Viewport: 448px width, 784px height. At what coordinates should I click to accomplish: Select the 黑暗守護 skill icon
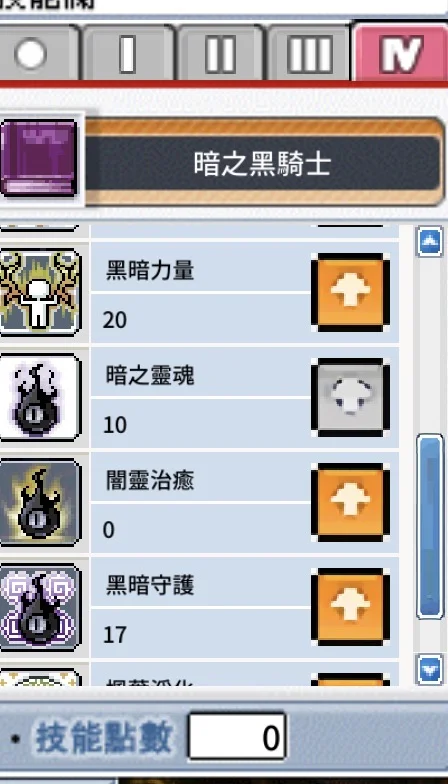(40, 607)
